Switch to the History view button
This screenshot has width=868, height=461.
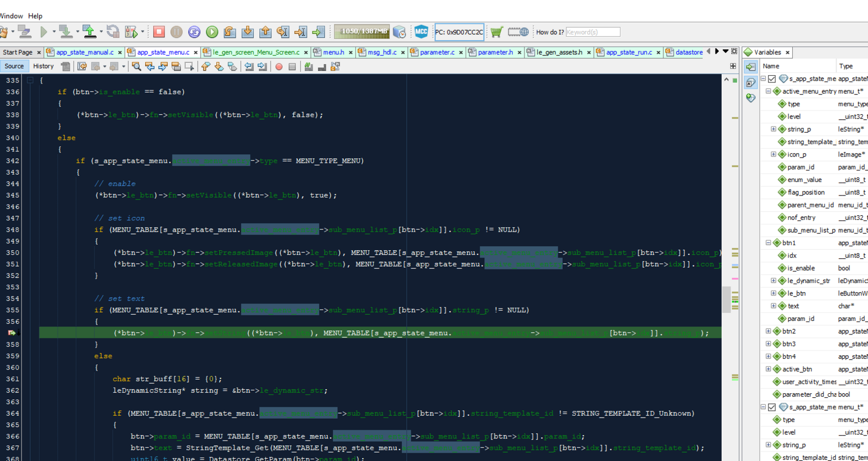[43, 66]
